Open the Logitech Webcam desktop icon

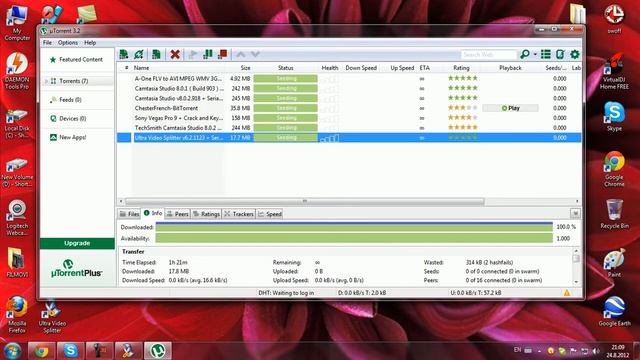coord(17,218)
